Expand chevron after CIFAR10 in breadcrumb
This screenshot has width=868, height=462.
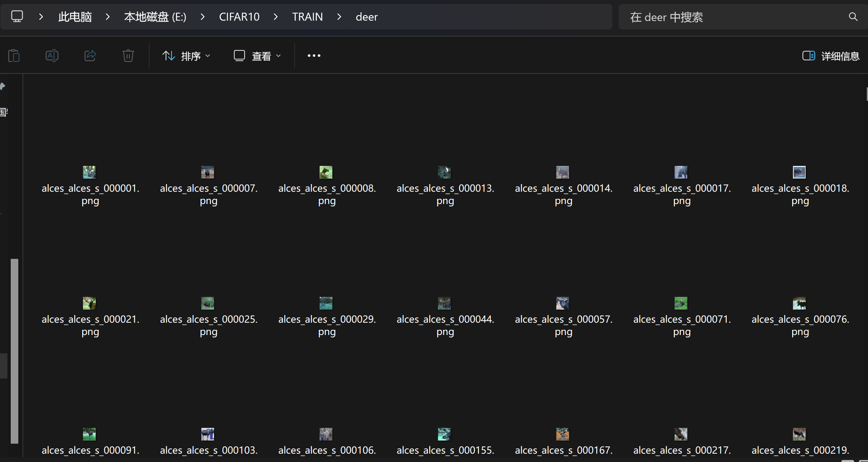pos(276,17)
